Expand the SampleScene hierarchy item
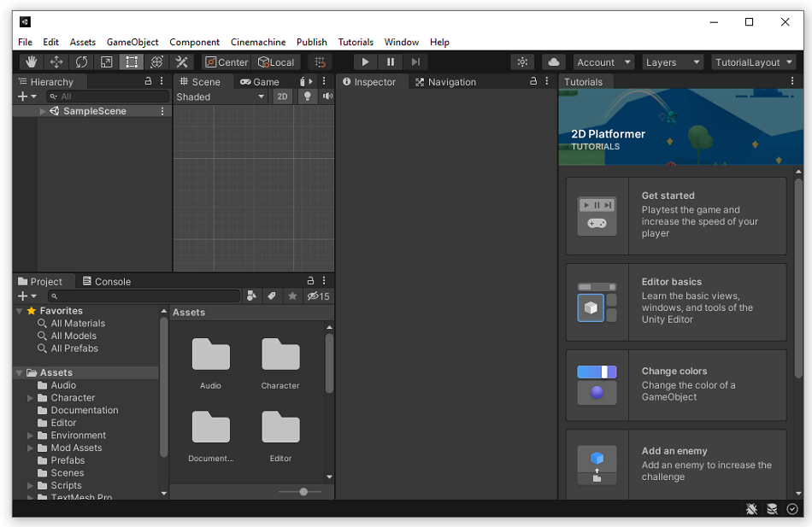Viewport: 812px width, 527px height. 43,111
